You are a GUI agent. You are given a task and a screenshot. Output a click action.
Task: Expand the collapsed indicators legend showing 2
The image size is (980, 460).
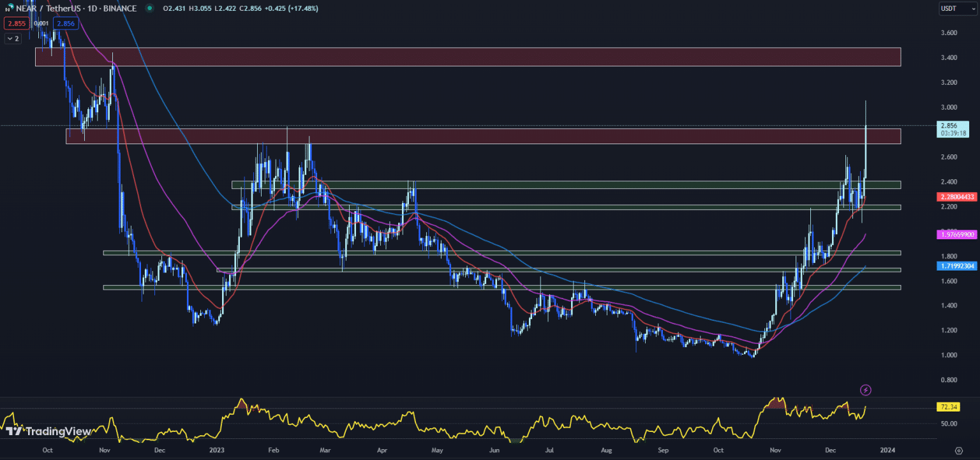[13, 38]
